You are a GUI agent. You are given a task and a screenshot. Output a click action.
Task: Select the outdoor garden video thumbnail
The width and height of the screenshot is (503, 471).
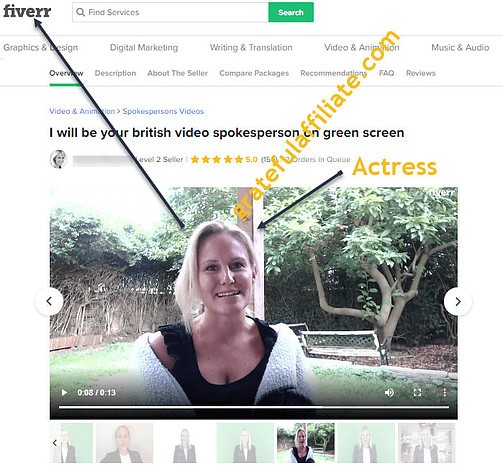[306, 443]
